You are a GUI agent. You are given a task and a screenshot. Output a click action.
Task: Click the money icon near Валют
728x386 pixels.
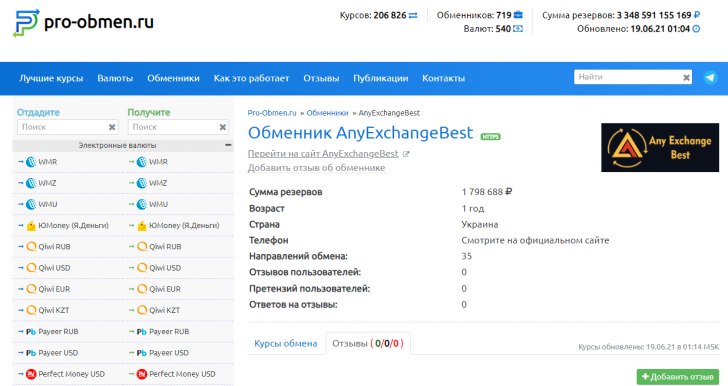(x=518, y=29)
